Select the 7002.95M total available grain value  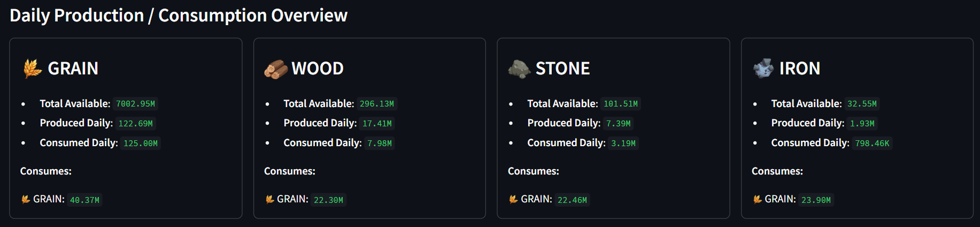pyautogui.click(x=136, y=104)
